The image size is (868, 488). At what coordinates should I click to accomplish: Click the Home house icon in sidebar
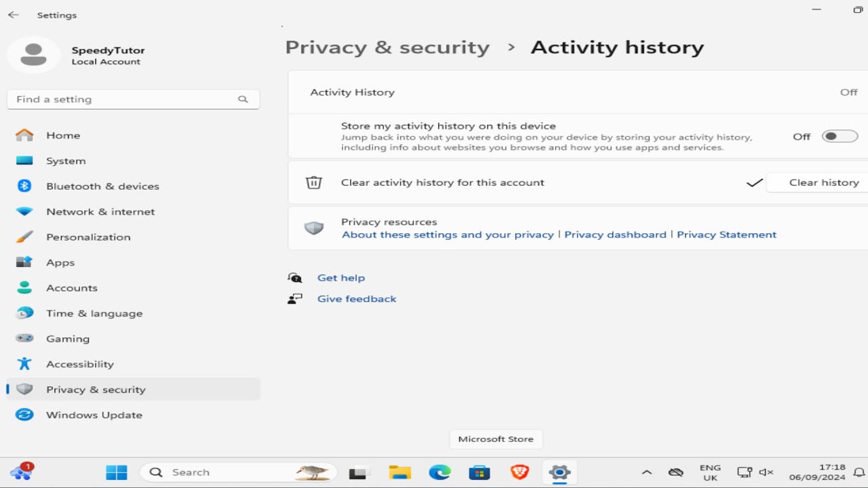(x=24, y=135)
